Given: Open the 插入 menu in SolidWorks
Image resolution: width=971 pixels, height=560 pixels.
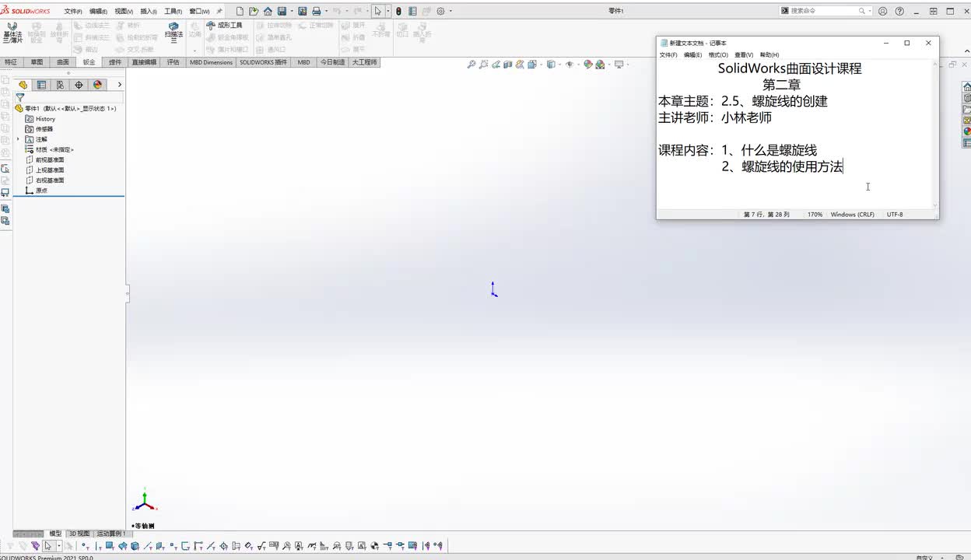Looking at the screenshot, I should (x=149, y=12).
